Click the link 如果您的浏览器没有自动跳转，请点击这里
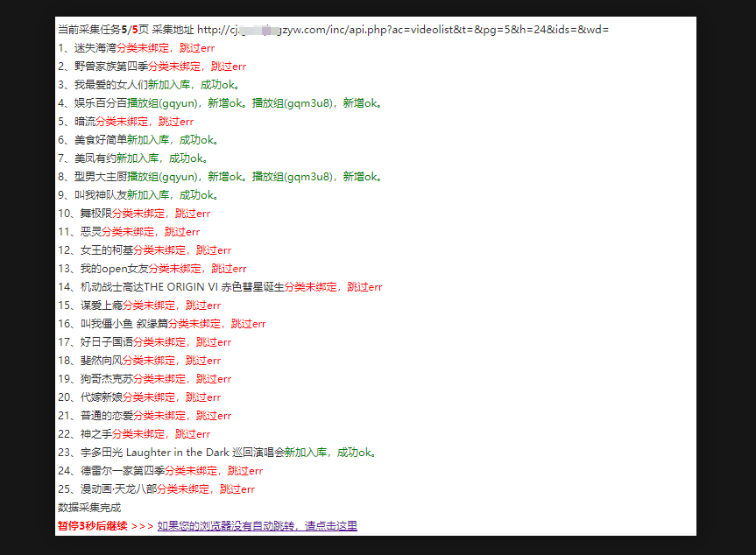756x555 pixels. [x=257, y=526]
